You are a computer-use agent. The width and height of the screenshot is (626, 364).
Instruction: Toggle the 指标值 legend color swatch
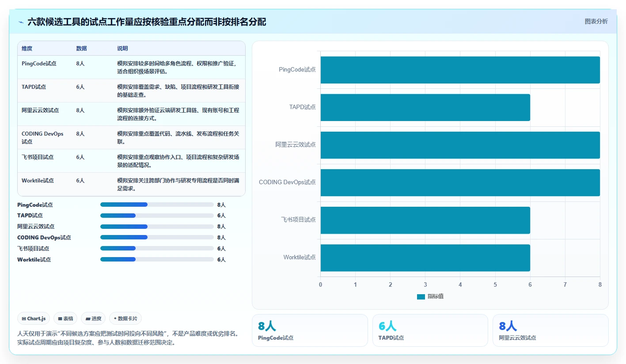point(421,296)
